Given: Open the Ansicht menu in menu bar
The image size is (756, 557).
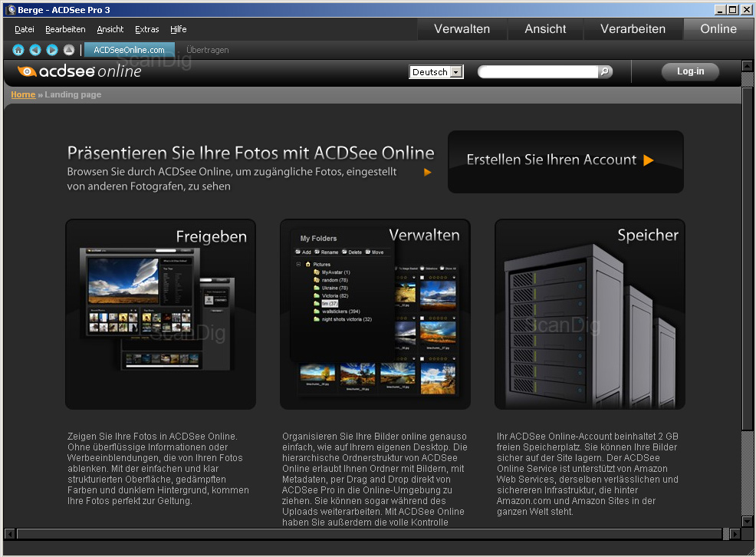Looking at the screenshot, I should pyautogui.click(x=110, y=29).
